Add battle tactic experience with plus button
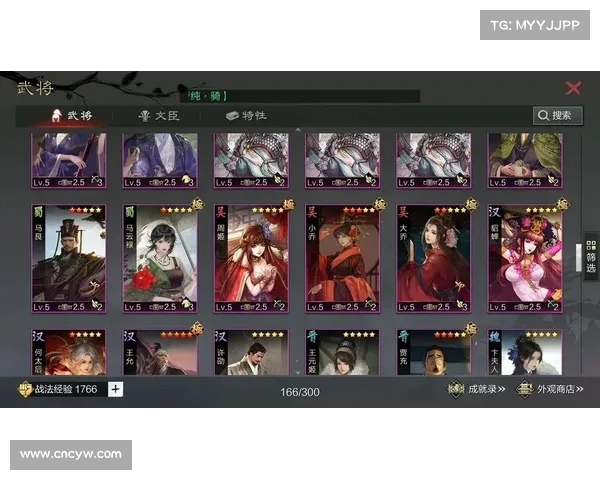This screenshot has height=480, width=600. pyautogui.click(x=116, y=389)
